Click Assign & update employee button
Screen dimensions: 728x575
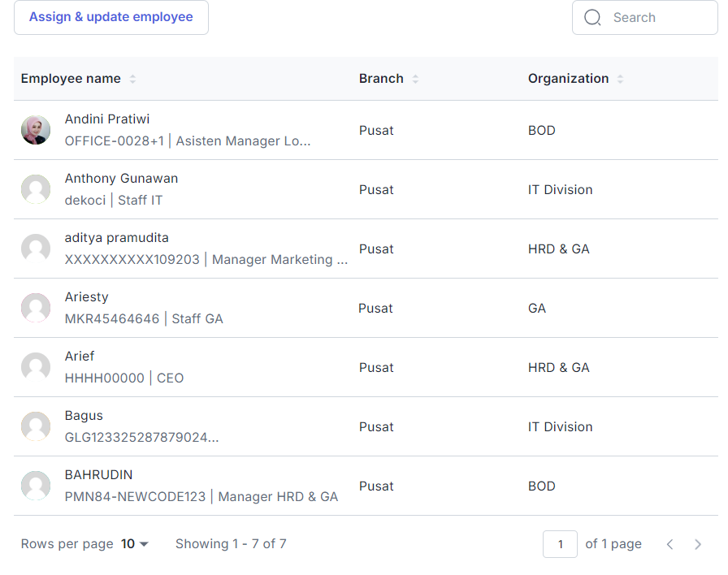[111, 17]
